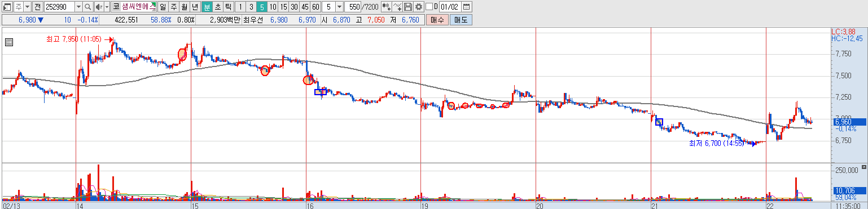Viewport: 868px width, 209px height.
Task: Set interval to 1 minute
Action: pos(240,7)
